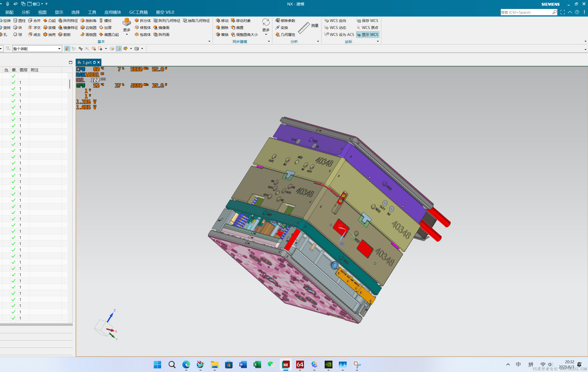Screen dimensions: 588x372
Task: Click the view triad orientation cube
Action: pos(103,327)
